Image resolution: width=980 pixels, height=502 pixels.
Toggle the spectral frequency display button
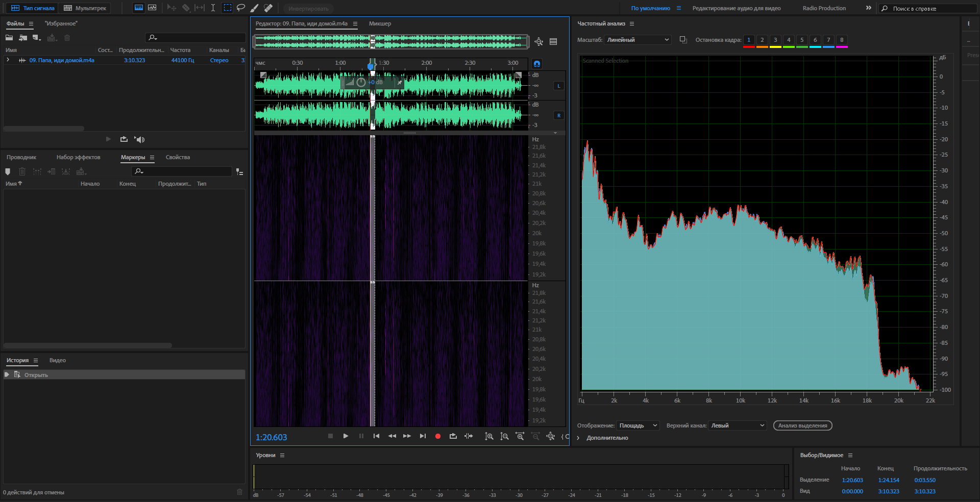click(138, 8)
